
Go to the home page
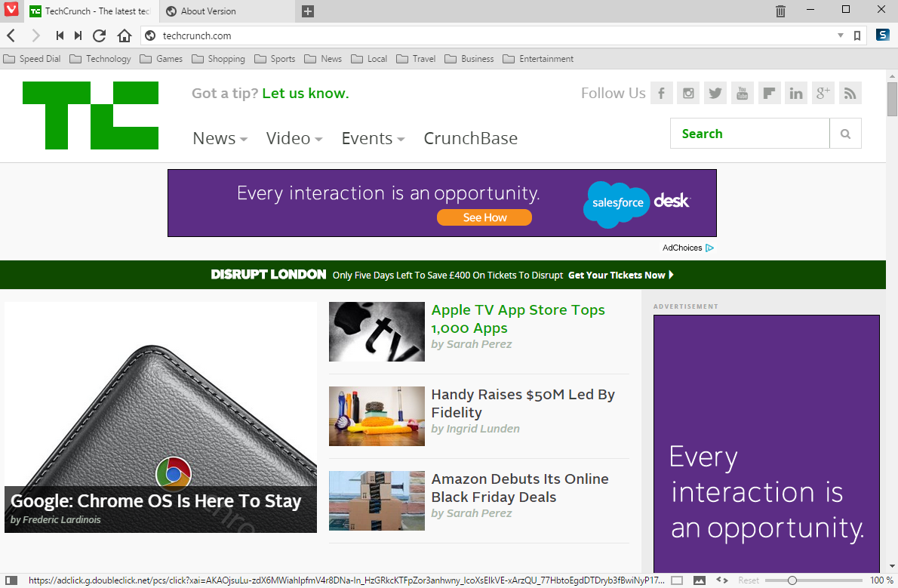point(125,35)
